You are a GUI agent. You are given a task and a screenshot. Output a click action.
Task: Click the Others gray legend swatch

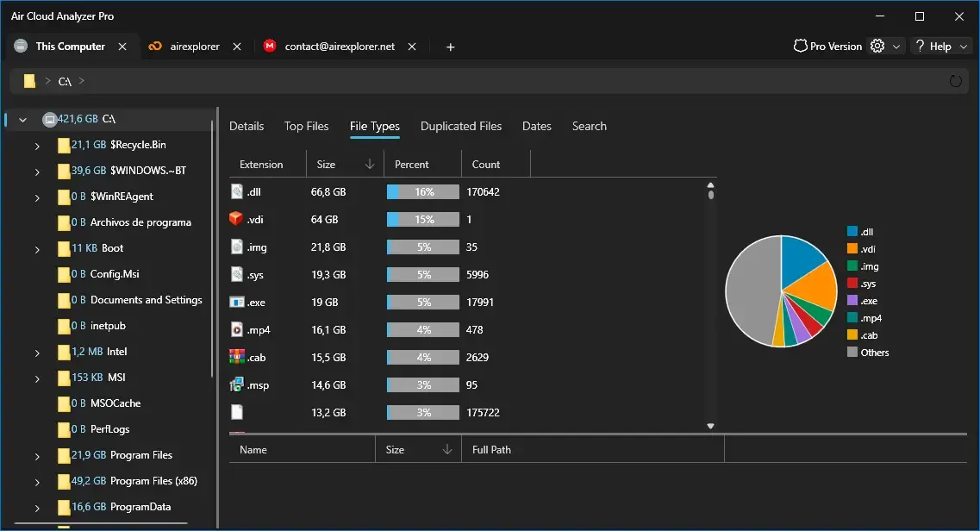tap(852, 352)
